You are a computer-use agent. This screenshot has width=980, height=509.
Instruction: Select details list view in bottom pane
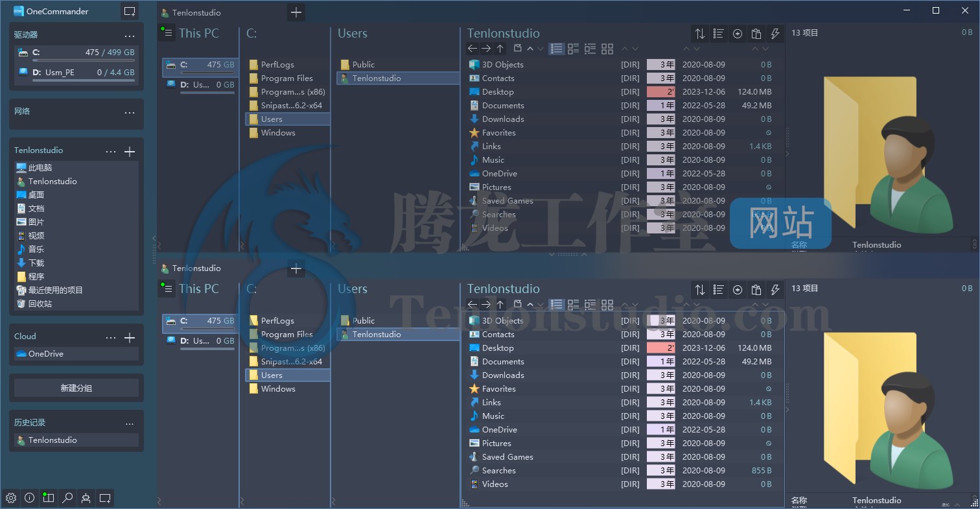click(x=556, y=304)
